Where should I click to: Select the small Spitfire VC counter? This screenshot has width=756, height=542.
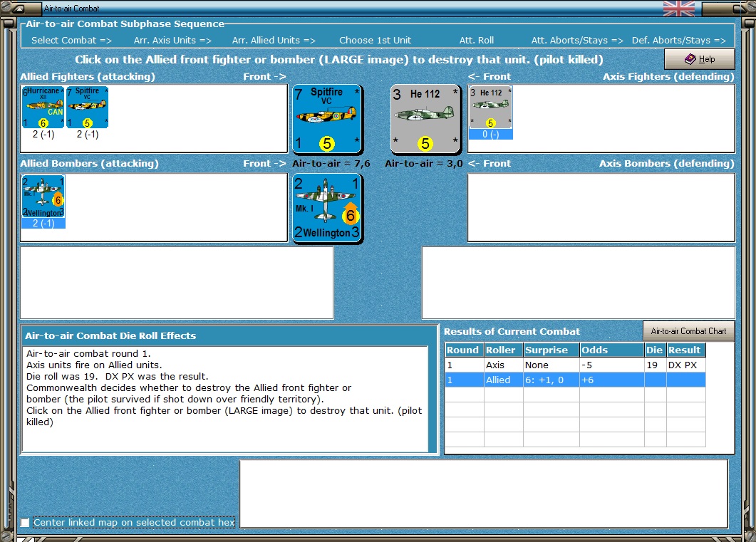tap(87, 108)
